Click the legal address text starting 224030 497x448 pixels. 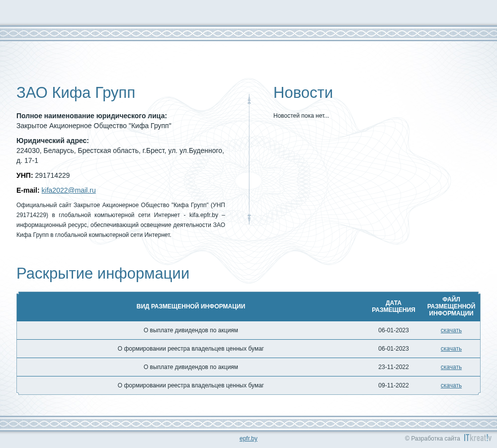[120, 155]
